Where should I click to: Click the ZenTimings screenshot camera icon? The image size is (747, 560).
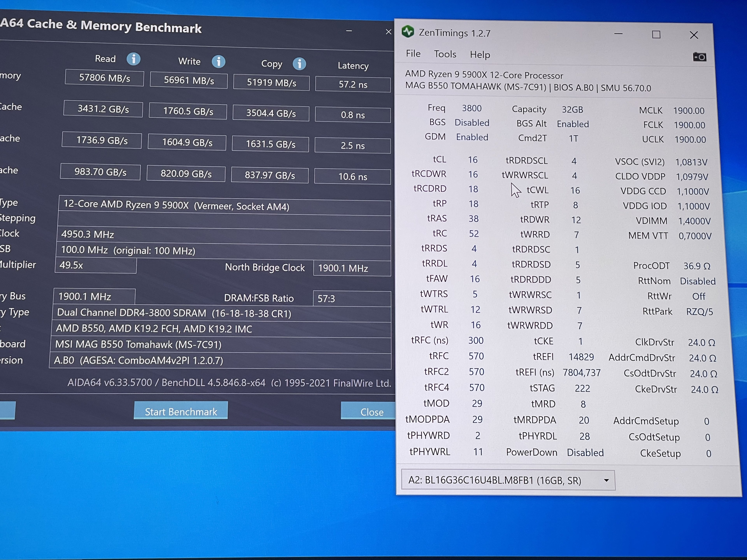click(699, 57)
